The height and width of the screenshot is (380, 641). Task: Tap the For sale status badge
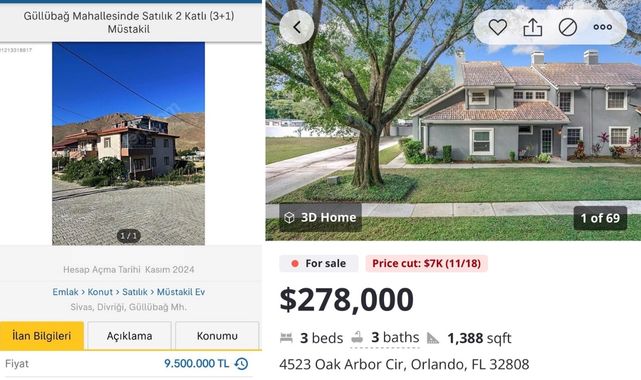point(319,264)
